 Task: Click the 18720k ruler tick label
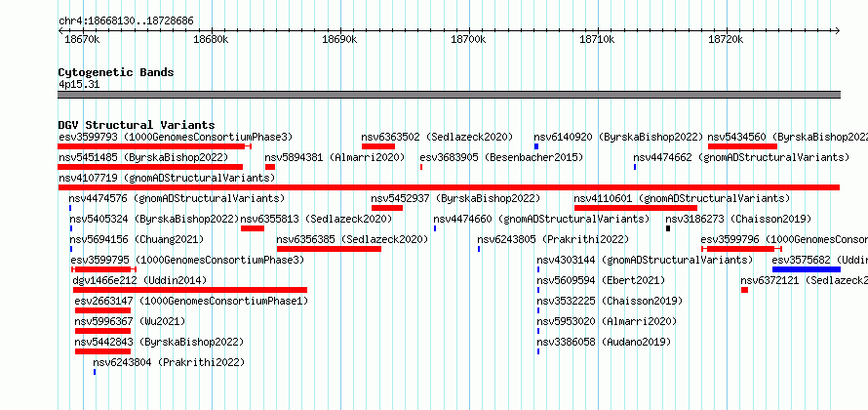[726, 40]
